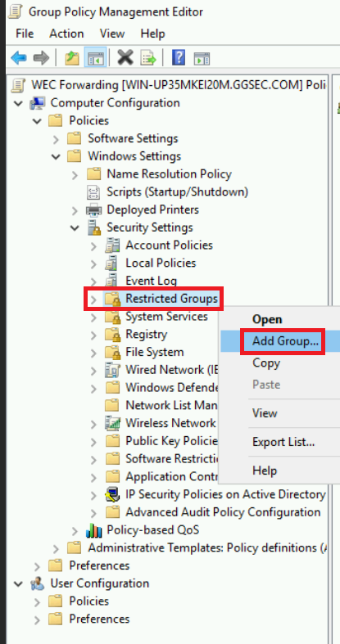Expand the Advanced Audit Policy Configuration node
This screenshot has width=340, height=644.
(x=93, y=512)
